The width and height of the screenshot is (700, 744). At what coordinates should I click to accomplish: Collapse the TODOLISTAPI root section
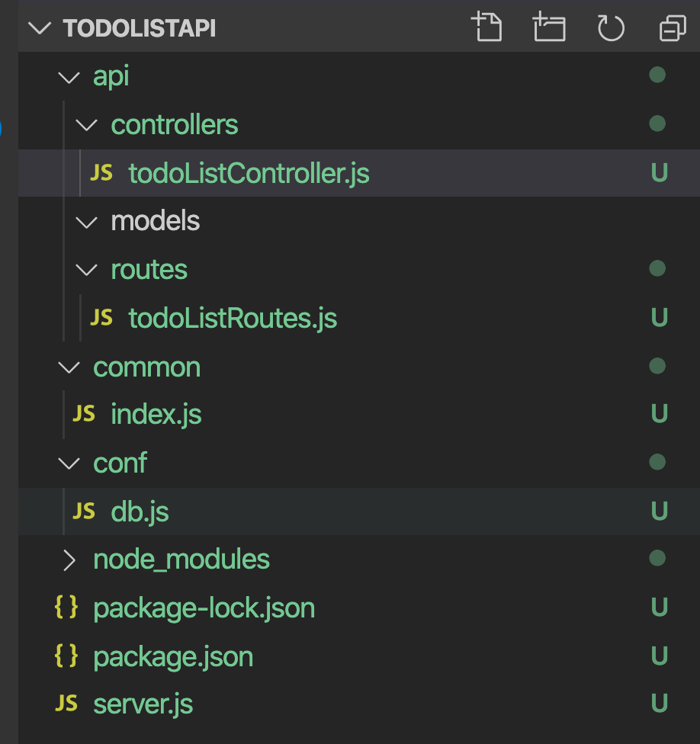point(40,28)
